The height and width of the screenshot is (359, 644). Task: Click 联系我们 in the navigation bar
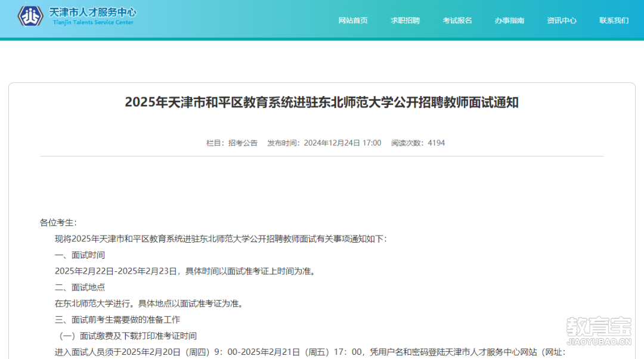(614, 20)
